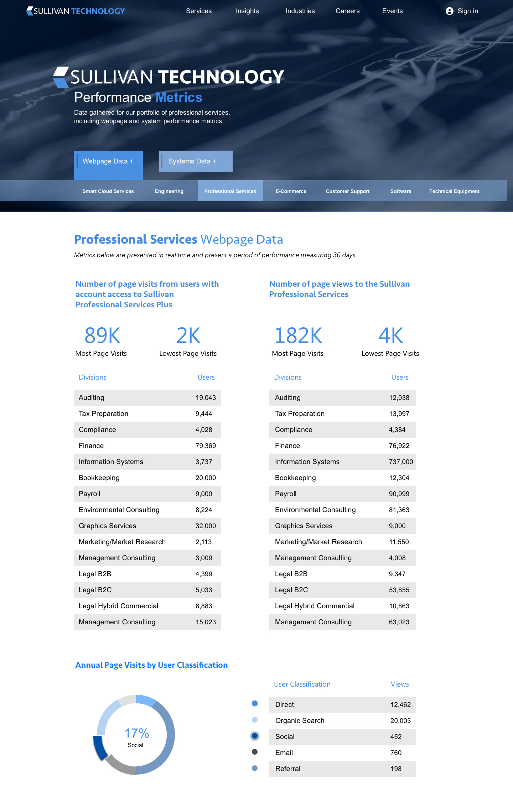Open the Industries navigation menu

300,11
